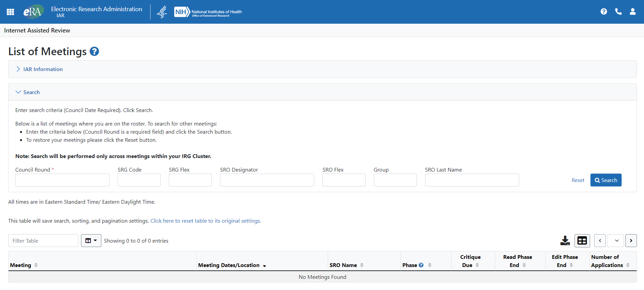Switch table grid view icon
The image size is (644, 290).
pyautogui.click(x=582, y=241)
